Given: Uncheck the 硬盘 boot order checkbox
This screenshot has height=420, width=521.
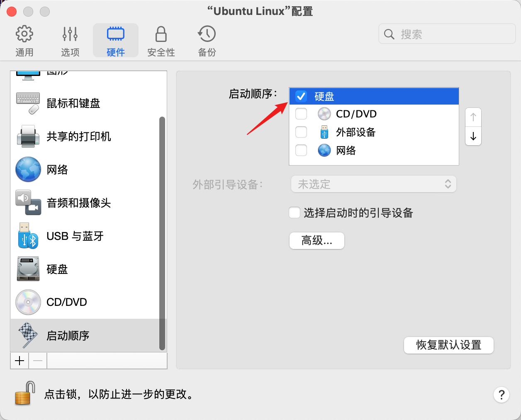Looking at the screenshot, I should [301, 96].
